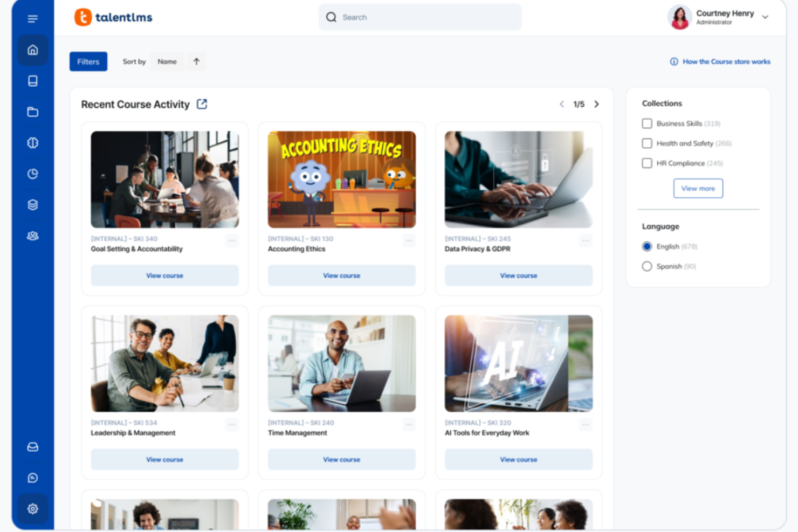The width and height of the screenshot is (798, 532).
Task: Collapse the sidebar with the hamburger icon
Action: tap(32, 18)
